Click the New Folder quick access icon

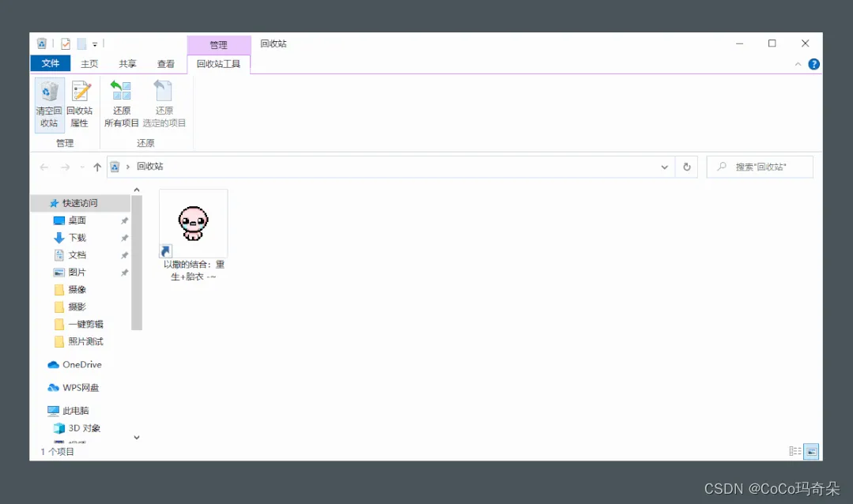tap(81, 43)
